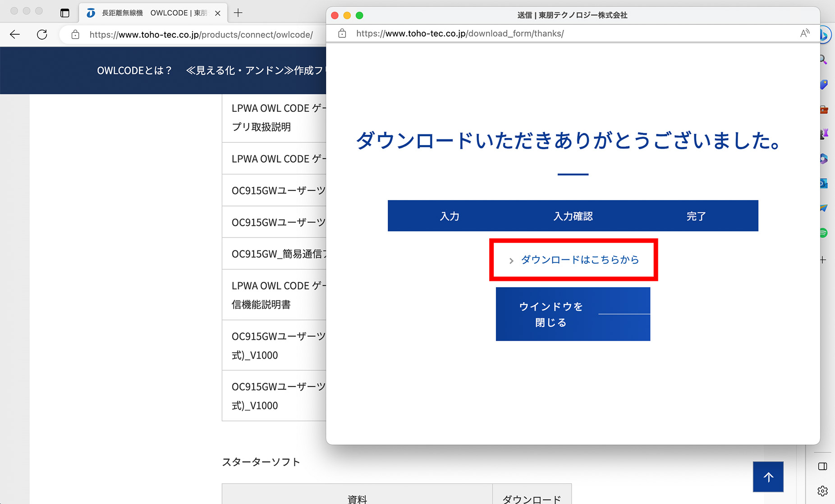Toggle the sidebar visibility panel icon

pyautogui.click(x=823, y=467)
